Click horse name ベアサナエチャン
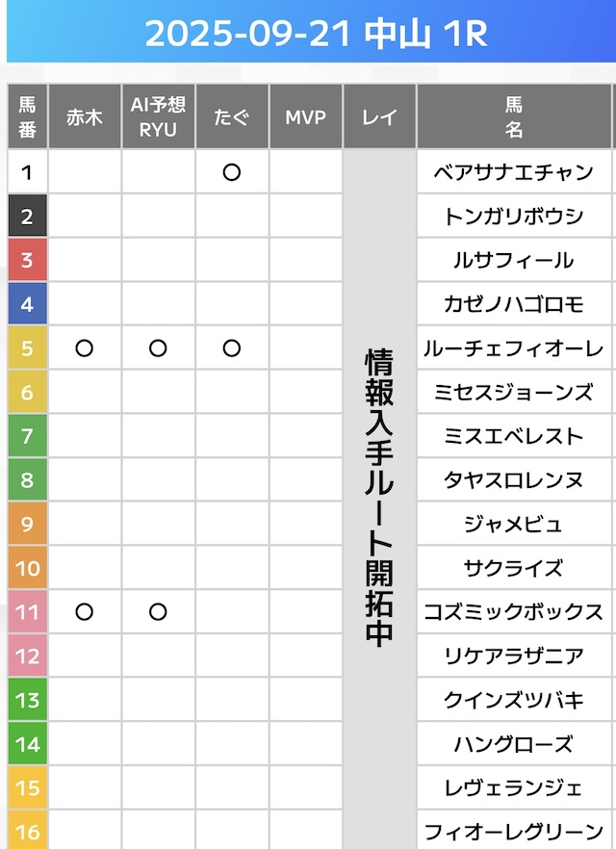Image resolution: width=616 pixels, height=849 pixels. click(513, 172)
